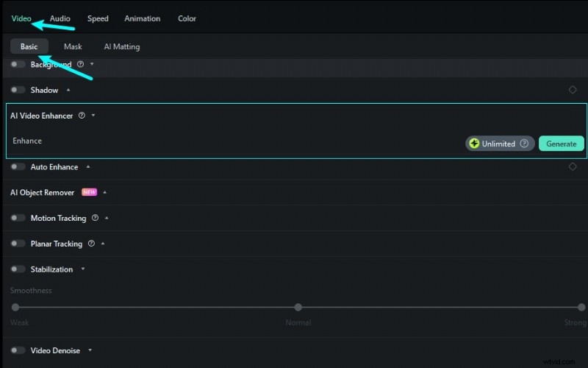Click the green plus icon on Unlimited badge
The height and width of the screenshot is (368, 588).
[x=474, y=144]
